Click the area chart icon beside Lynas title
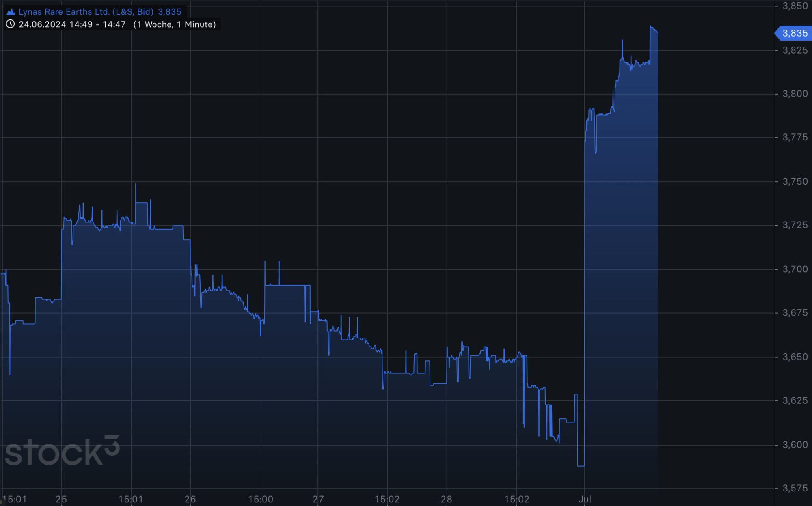This screenshot has height=506, width=812. click(x=11, y=12)
